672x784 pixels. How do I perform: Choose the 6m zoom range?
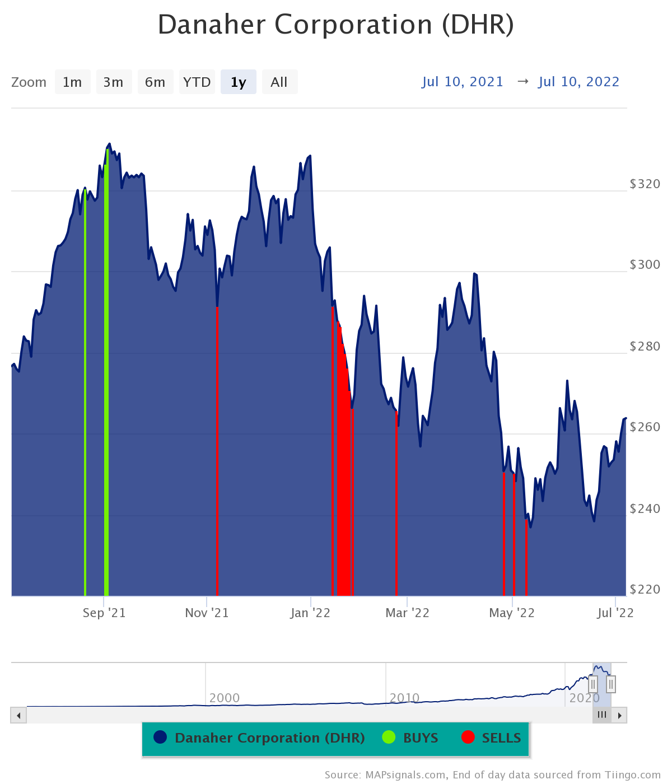click(x=155, y=82)
